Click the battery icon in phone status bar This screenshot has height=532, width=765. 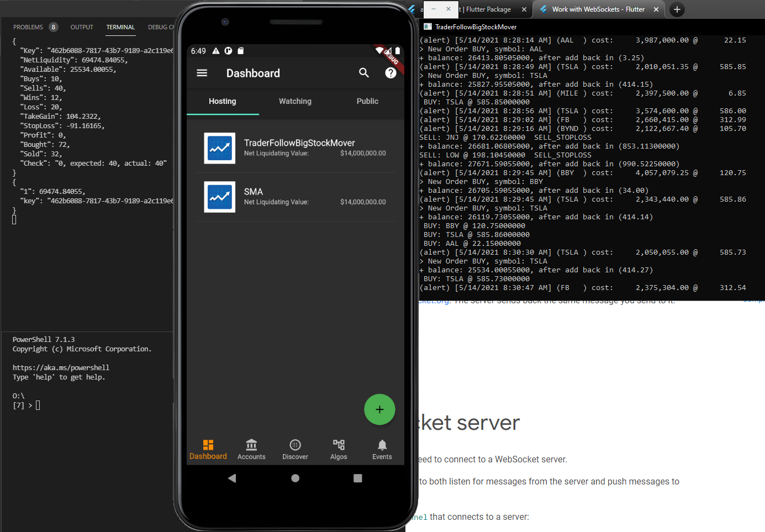click(397, 50)
